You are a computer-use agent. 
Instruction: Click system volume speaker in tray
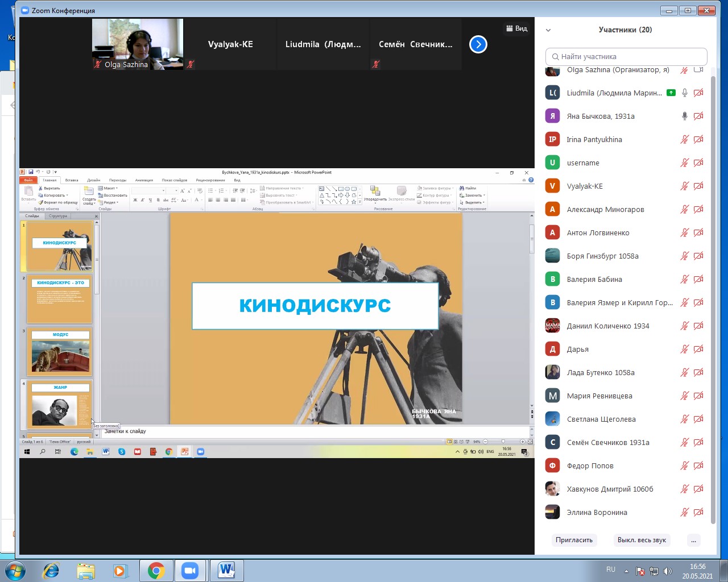668,571
